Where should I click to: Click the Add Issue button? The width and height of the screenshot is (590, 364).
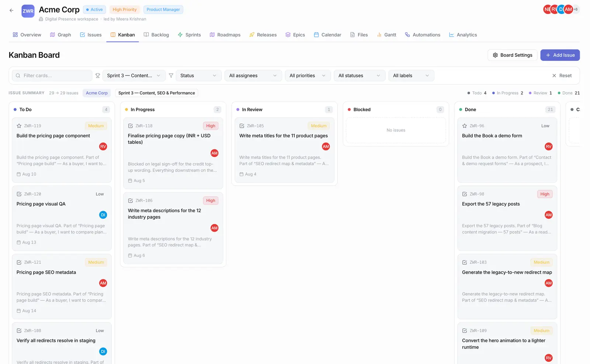point(560,55)
